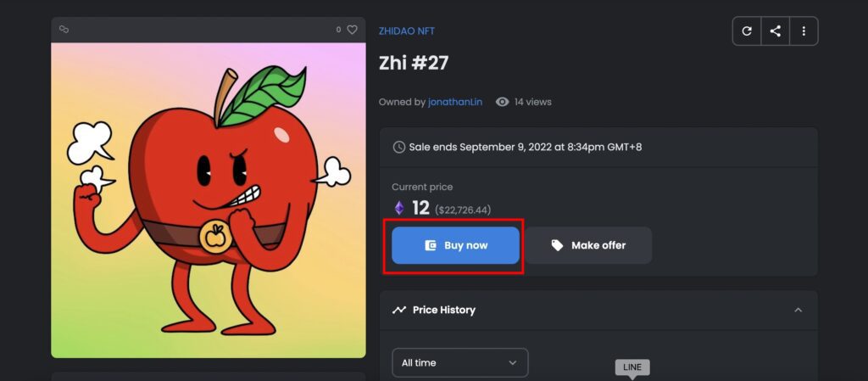Open owner jonathanLin's profile
Image resolution: width=868 pixels, height=381 pixels.
click(455, 102)
